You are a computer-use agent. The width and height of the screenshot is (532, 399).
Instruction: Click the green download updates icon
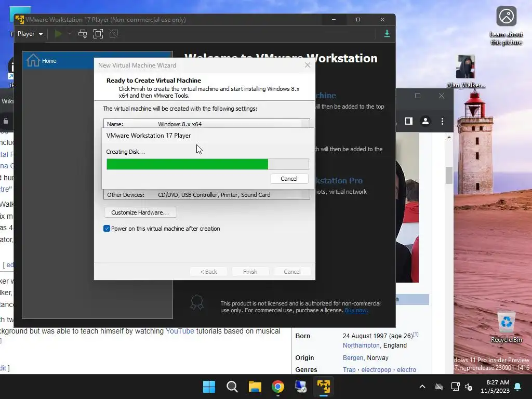[387, 34]
